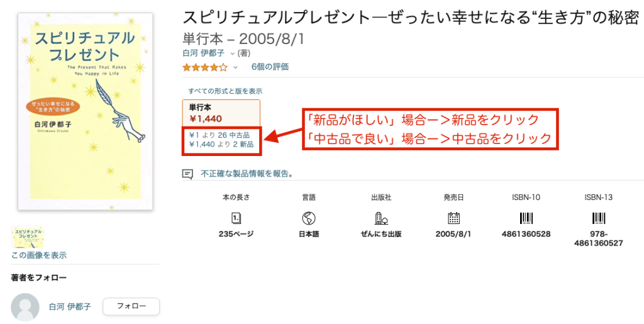Click the book length page icon

point(236,218)
